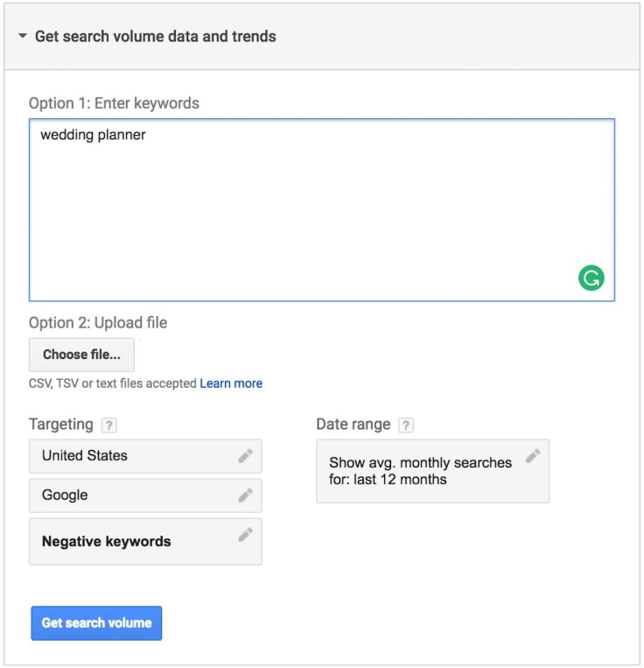
Task: Edit Google network with pencil icon
Action: 246,495
